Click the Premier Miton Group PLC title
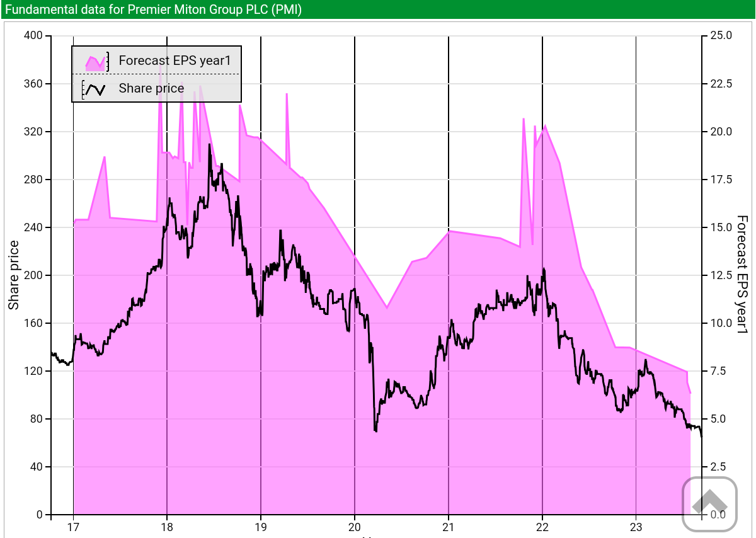Viewport: 756px width, 538px height. [153, 9]
